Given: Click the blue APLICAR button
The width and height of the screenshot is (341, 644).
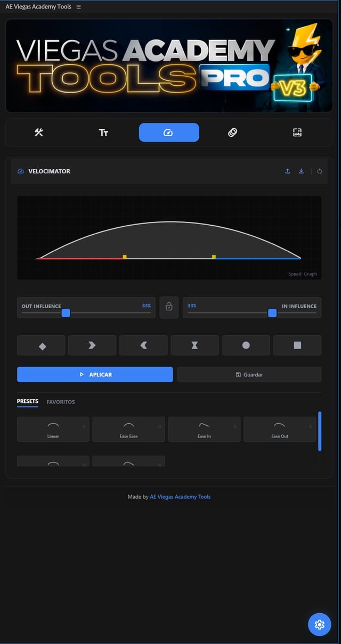Looking at the screenshot, I should coord(95,375).
